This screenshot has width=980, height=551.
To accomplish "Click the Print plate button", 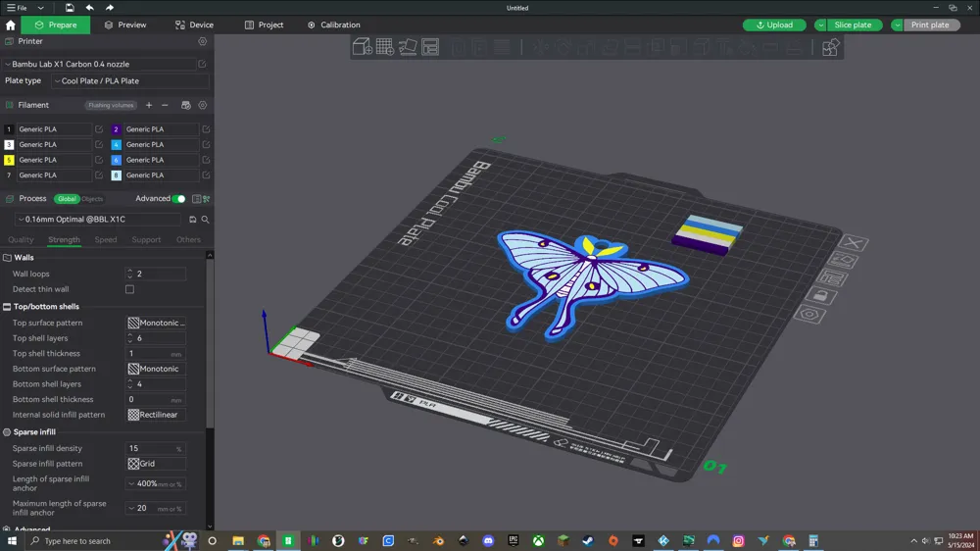I will click(930, 25).
